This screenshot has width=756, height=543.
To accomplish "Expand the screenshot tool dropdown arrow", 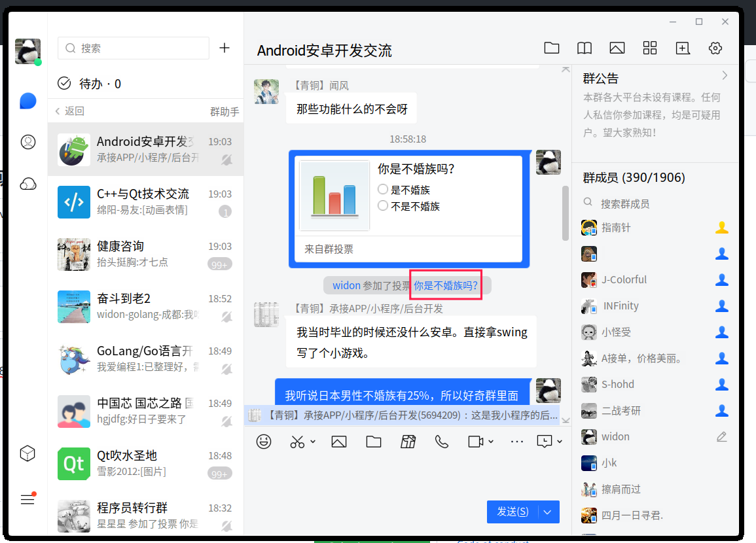I will pyautogui.click(x=313, y=442).
